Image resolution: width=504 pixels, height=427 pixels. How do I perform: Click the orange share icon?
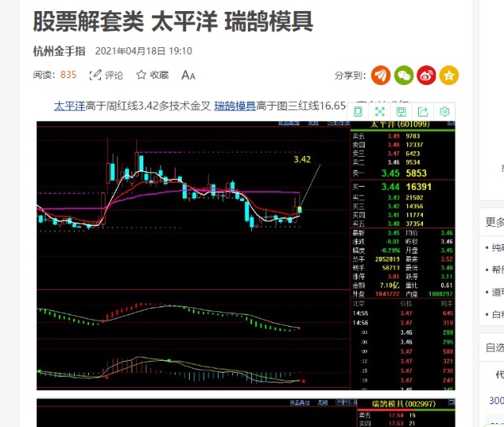click(381, 76)
